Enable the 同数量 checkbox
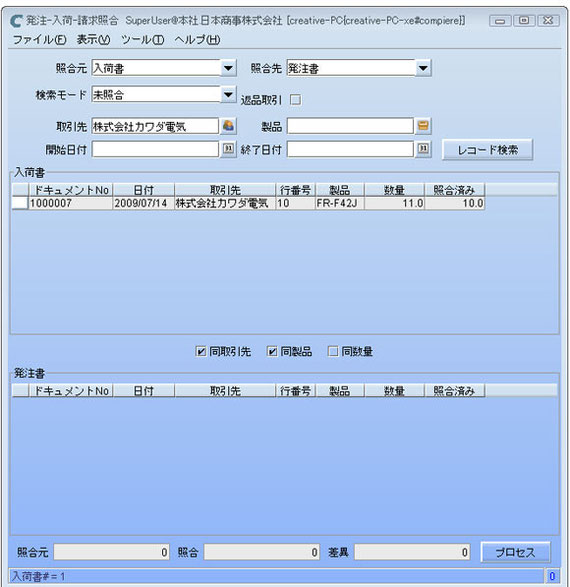Screen dimensions: 570x587 (x=333, y=351)
